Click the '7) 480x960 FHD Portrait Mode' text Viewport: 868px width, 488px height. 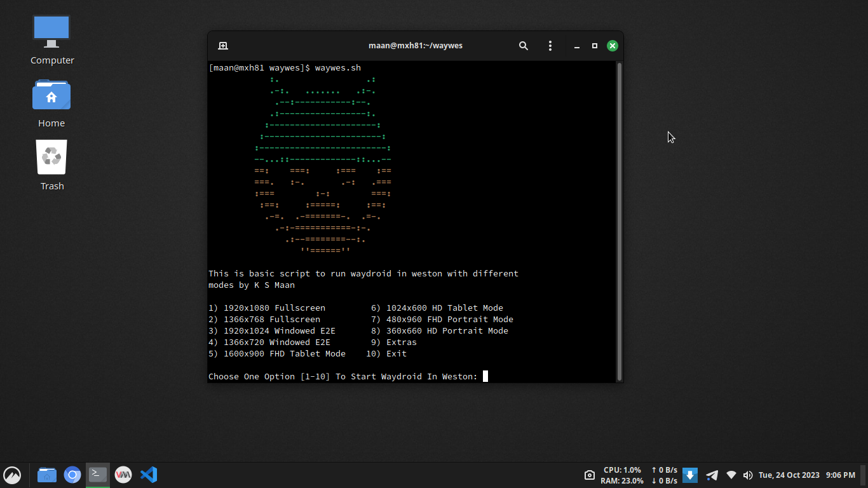pos(442,320)
